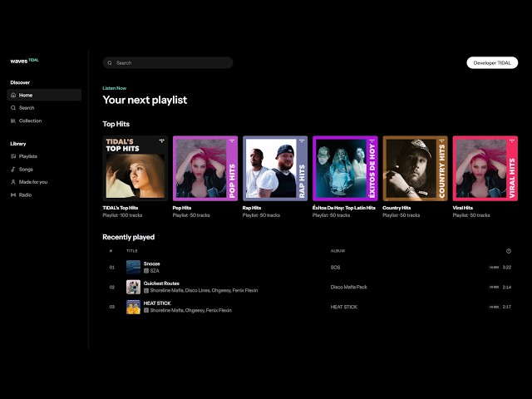Click the Listen Now label

(115, 88)
